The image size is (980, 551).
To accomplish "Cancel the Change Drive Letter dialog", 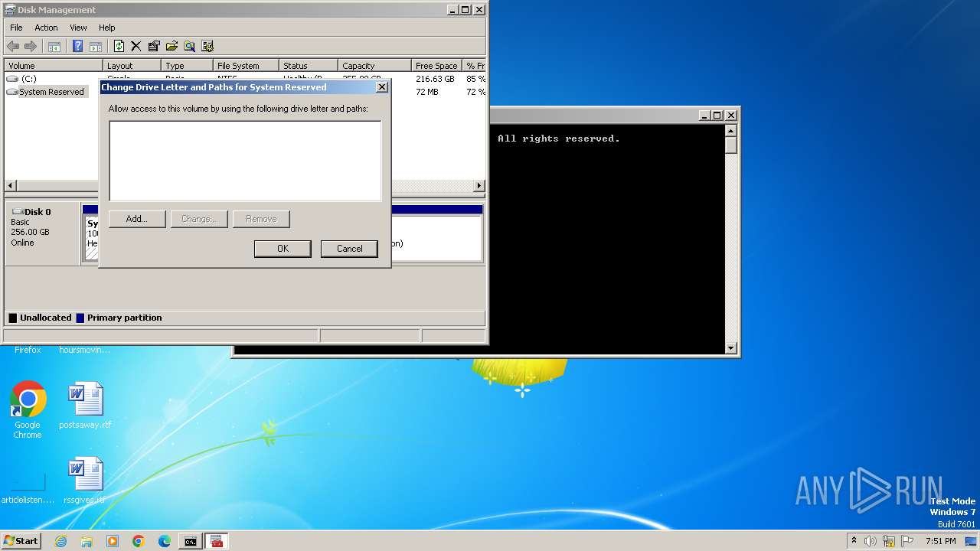I will click(x=350, y=249).
